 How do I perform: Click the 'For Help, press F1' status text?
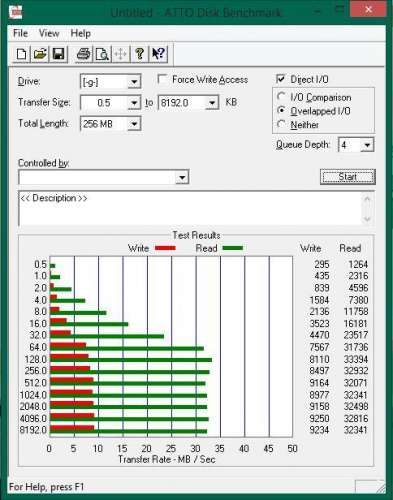coord(46,487)
